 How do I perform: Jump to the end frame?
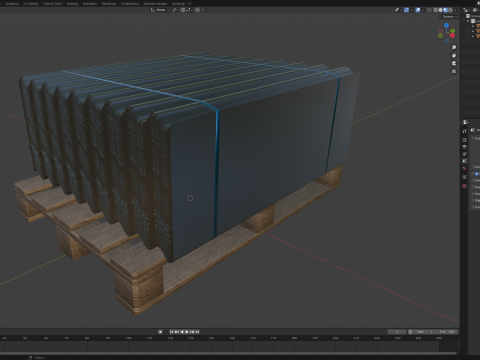tap(197, 332)
